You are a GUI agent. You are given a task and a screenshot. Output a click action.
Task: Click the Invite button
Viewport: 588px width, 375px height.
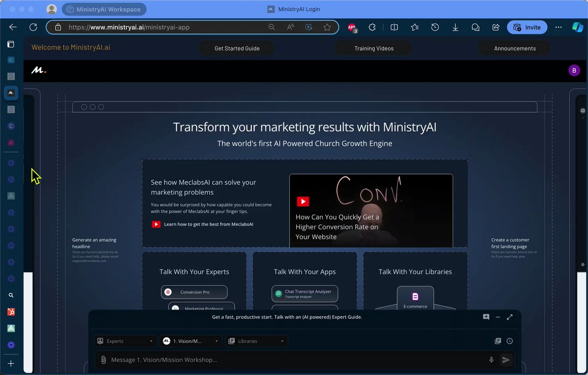[x=527, y=27]
